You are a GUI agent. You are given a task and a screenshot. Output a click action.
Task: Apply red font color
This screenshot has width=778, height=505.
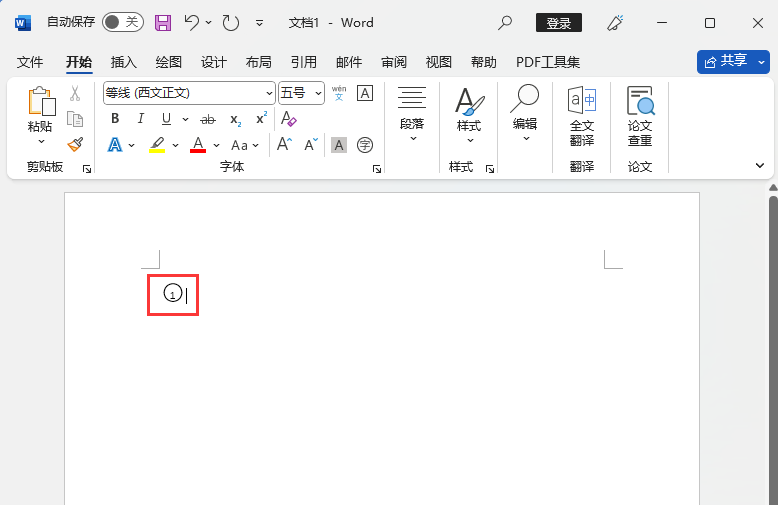point(198,145)
